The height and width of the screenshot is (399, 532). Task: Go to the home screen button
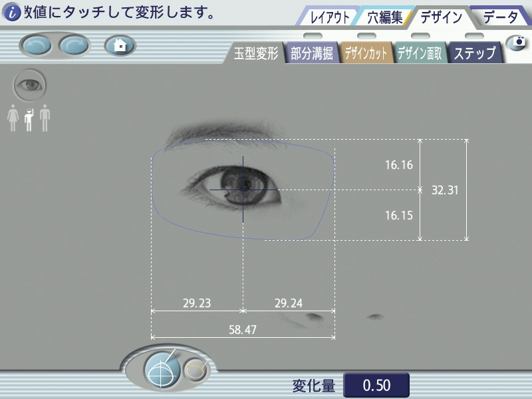click(x=120, y=45)
